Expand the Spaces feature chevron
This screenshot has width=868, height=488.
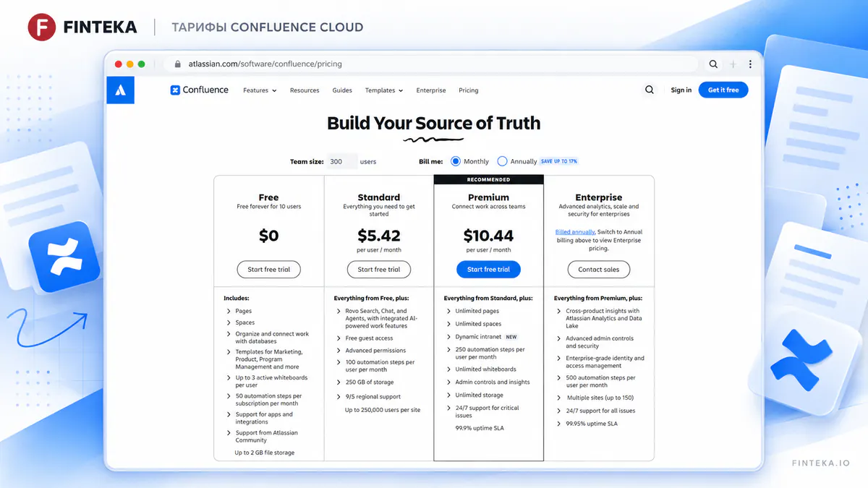pyautogui.click(x=229, y=323)
